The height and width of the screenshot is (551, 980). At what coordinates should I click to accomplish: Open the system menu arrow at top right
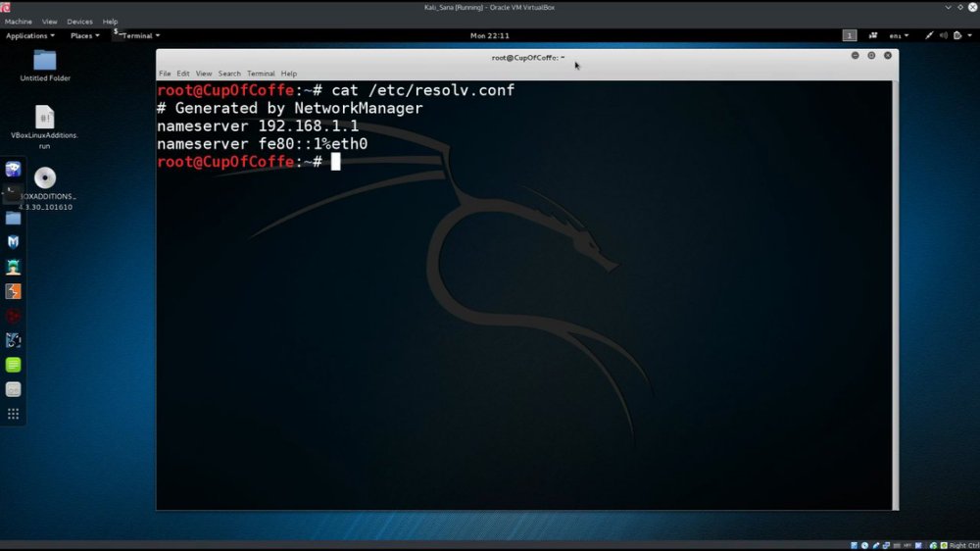(x=970, y=35)
